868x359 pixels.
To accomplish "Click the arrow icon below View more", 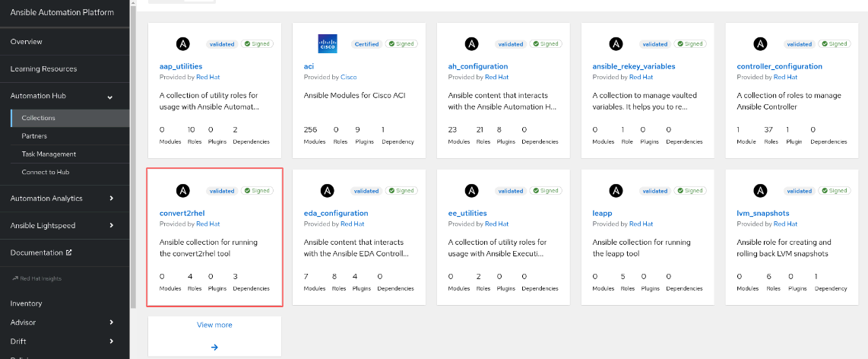I will click(x=215, y=348).
